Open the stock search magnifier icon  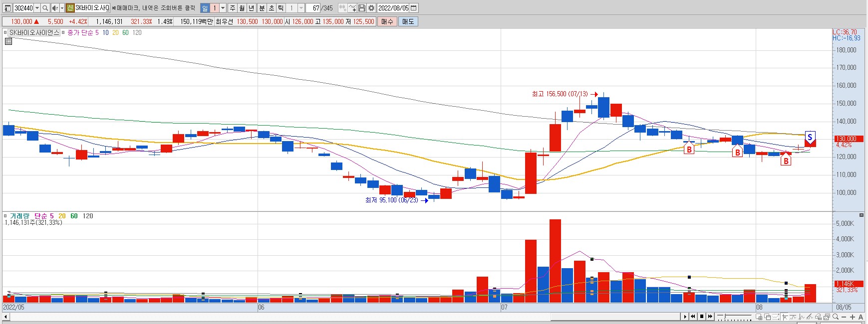click(x=45, y=8)
